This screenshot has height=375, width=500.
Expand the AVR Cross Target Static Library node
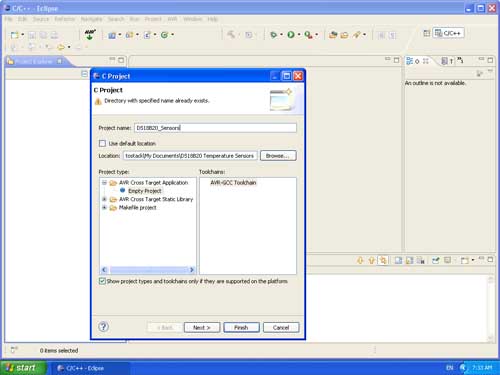point(104,199)
